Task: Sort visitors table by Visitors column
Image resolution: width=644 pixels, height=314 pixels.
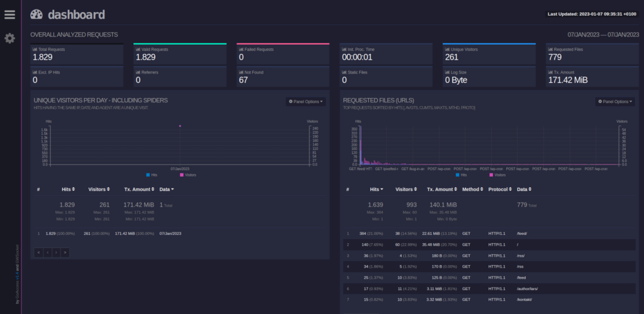Action: 99,190
